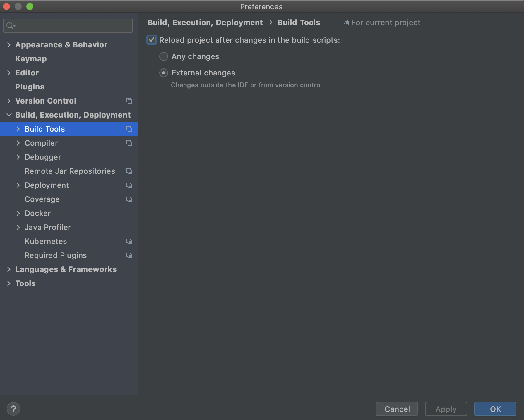This screenshot has width=524, height=420.
Task: Expand the Editor section arrow
Action: pos(9,73)
